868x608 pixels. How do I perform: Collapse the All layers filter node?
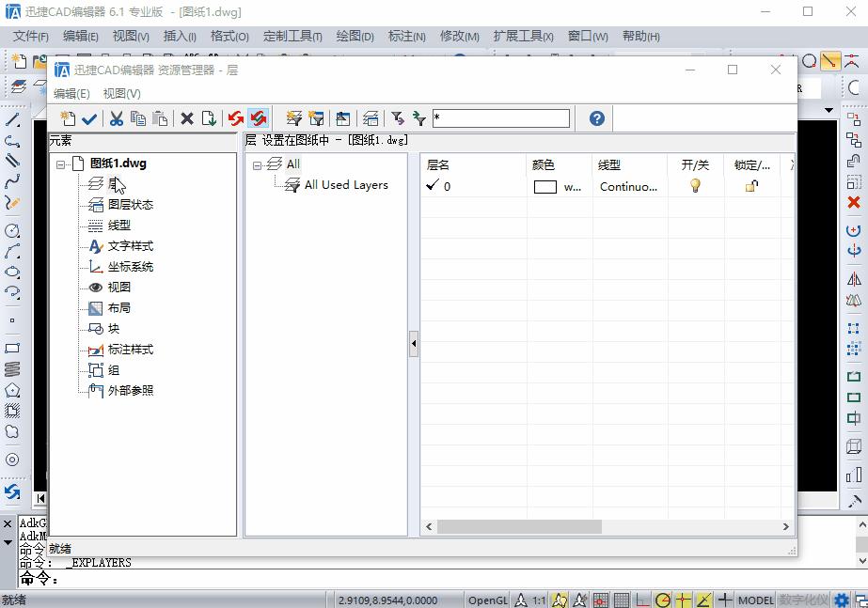[258, 164]
